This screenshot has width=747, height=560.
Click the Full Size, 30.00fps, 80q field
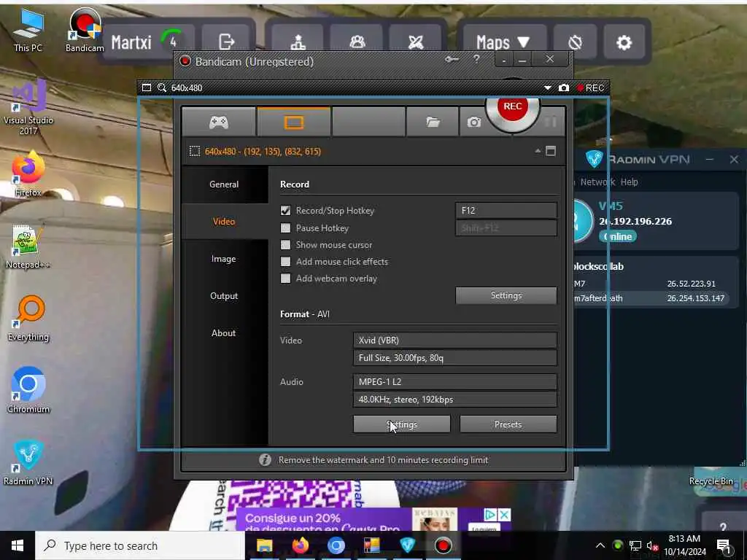(455, 357)
